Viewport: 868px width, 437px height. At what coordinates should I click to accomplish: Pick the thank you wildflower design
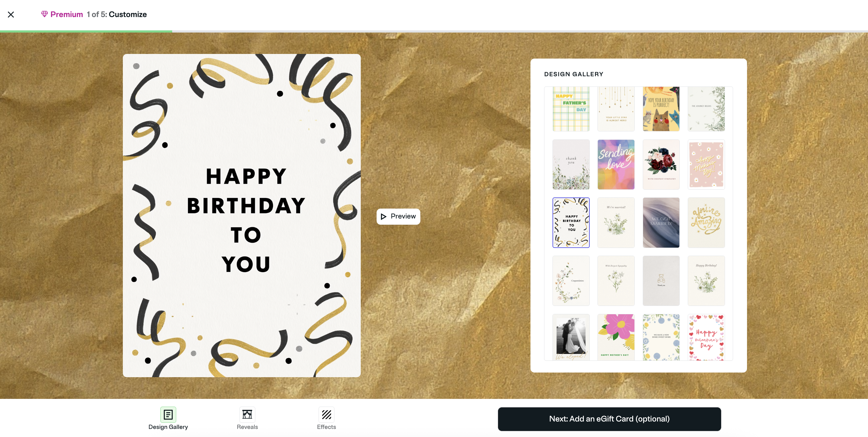571,164
